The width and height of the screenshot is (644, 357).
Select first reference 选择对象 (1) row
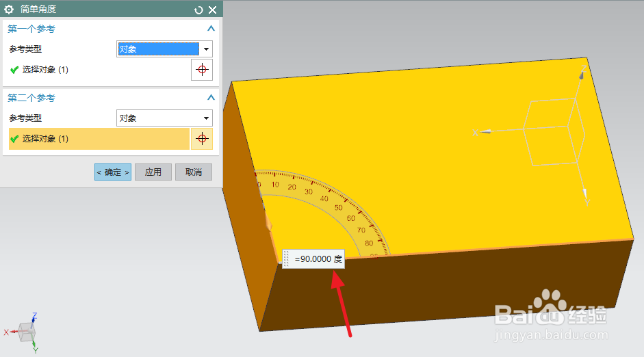point(99,70)
